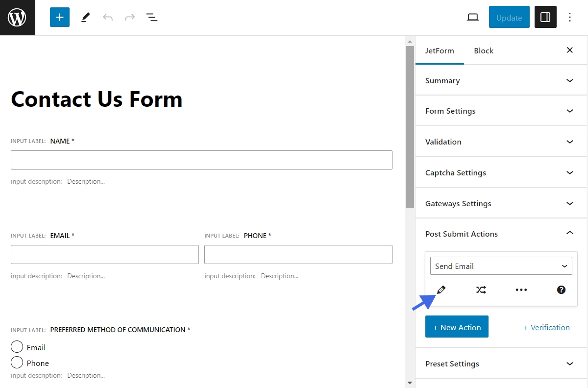The image size is (588, 388).
Task: Open the block inserter plus button
Action: (x=60, y=17)
